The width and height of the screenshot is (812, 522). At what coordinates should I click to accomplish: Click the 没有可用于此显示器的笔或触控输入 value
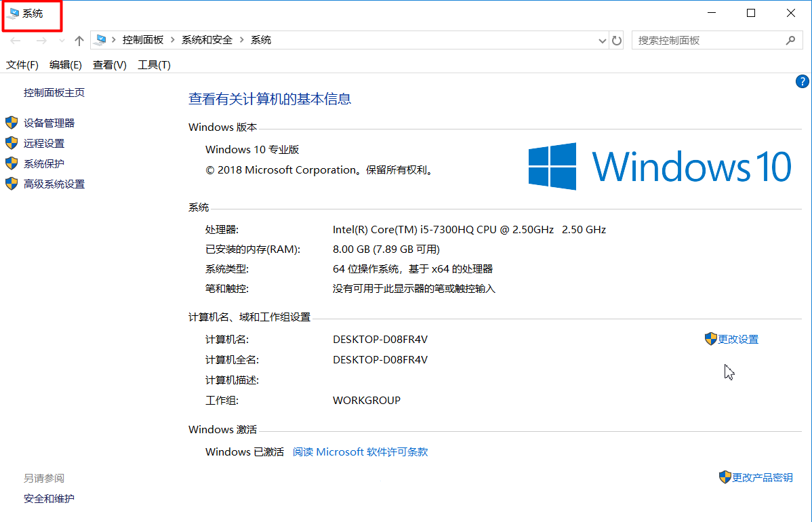tap(413, 288)
